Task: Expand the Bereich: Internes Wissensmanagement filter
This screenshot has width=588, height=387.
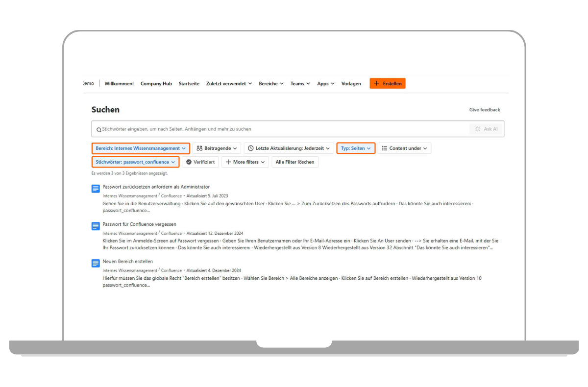Action: (x=141, y=148)
